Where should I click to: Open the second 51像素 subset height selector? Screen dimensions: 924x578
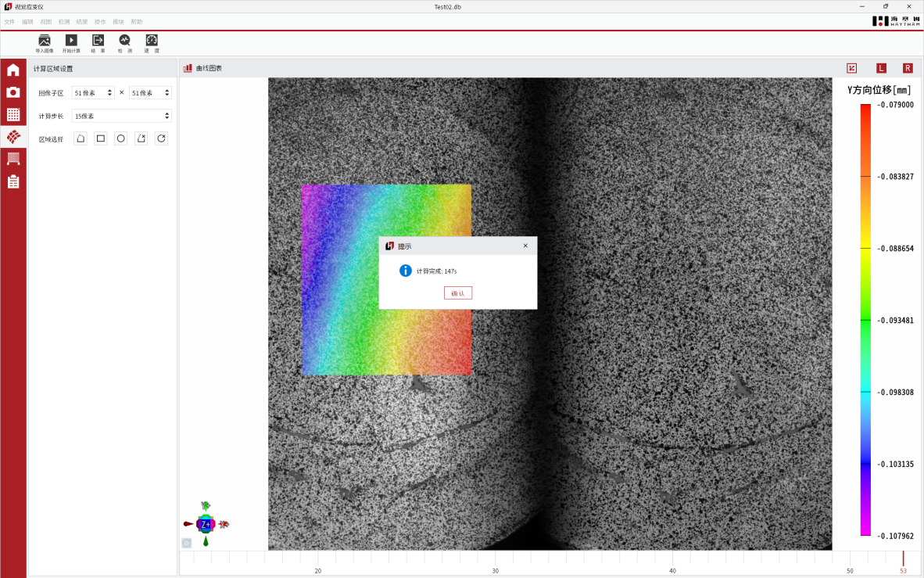click(x=150, y=93)
